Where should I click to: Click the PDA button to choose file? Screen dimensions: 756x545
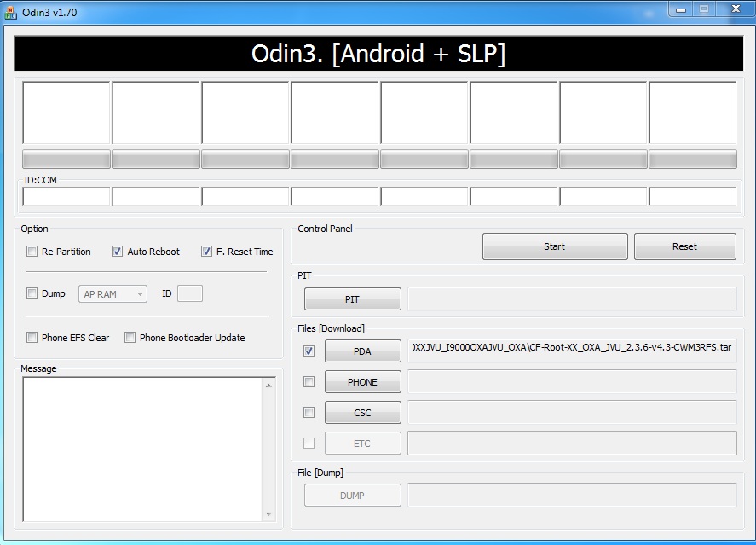coord(362,351)
